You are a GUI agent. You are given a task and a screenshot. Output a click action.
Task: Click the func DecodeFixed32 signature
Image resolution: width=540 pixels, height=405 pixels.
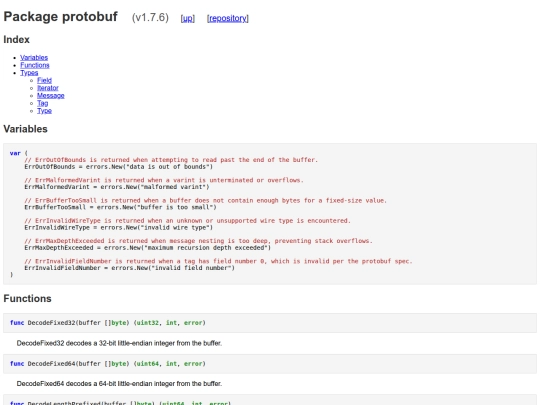point(108,323)
